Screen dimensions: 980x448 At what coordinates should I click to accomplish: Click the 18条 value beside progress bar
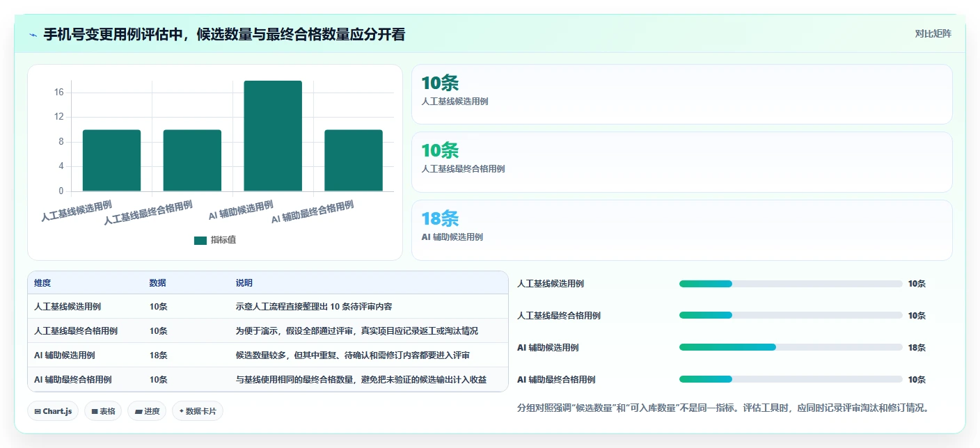[x=917, y=348]
